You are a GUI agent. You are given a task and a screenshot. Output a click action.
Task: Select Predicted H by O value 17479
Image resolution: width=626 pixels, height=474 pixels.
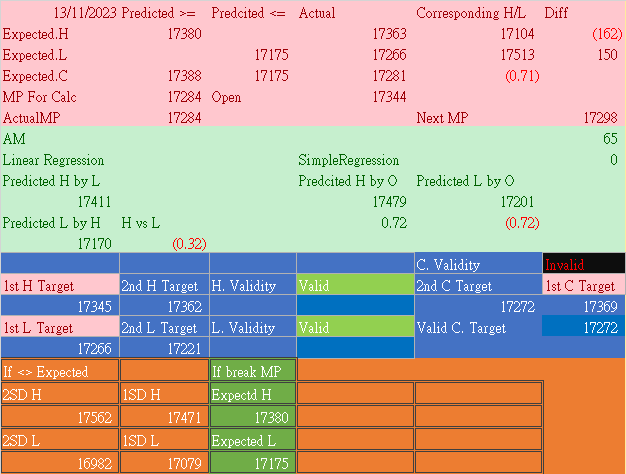click(389, 202)
